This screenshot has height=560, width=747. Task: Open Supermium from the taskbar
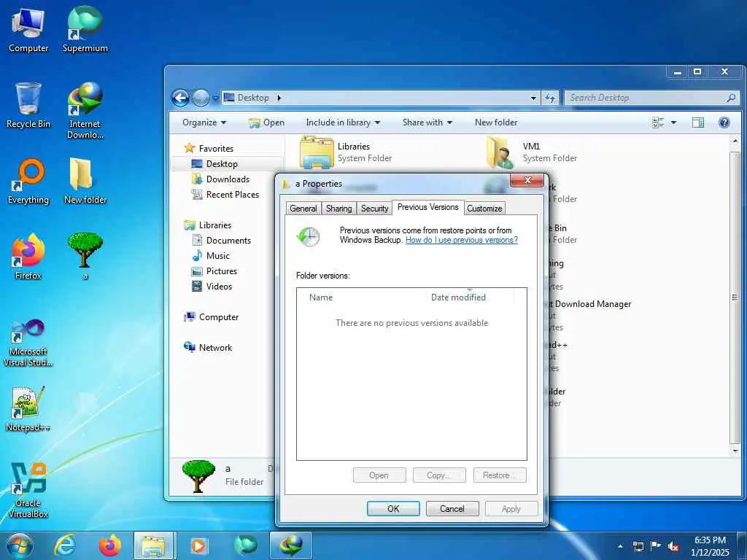(x=245, y=545)
